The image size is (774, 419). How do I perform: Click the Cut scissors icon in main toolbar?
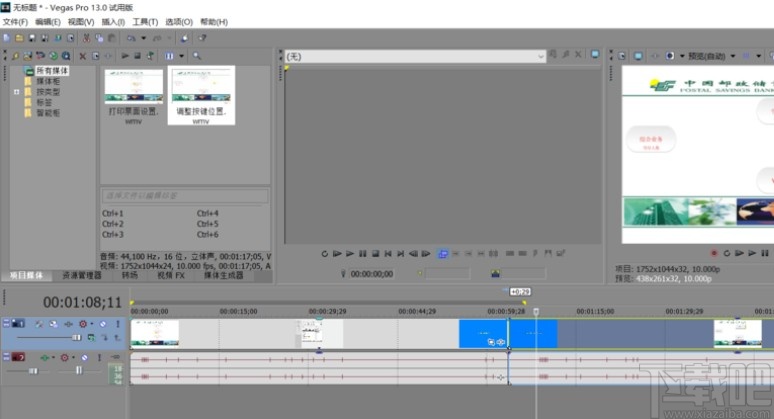coord(87,38)
